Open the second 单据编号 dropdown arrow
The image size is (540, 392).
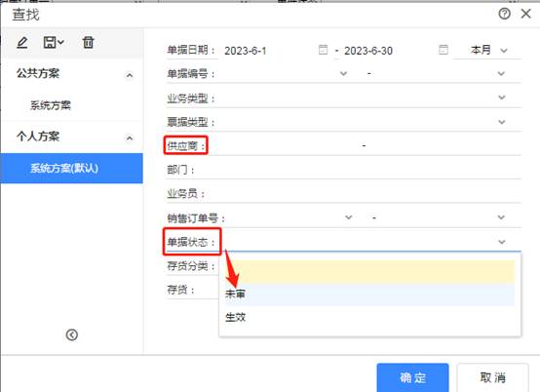click(501, 73)
